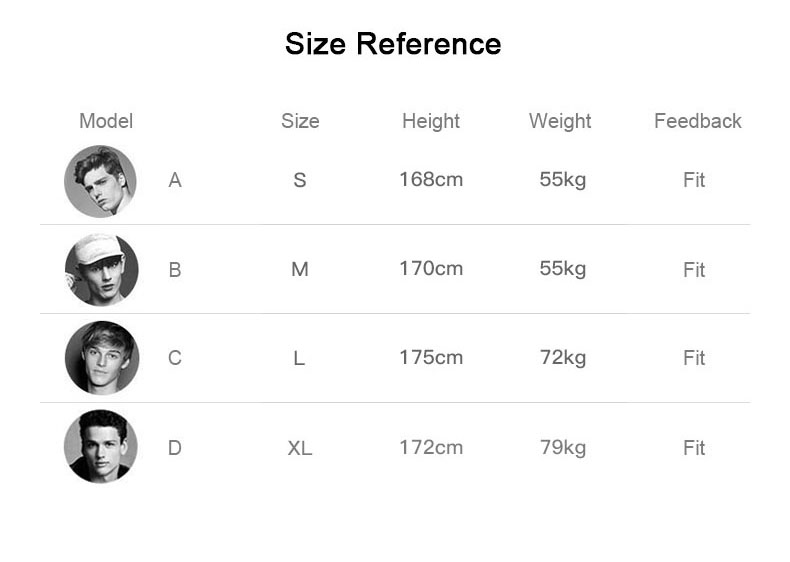Click the Weight column header

click(560, 121)
